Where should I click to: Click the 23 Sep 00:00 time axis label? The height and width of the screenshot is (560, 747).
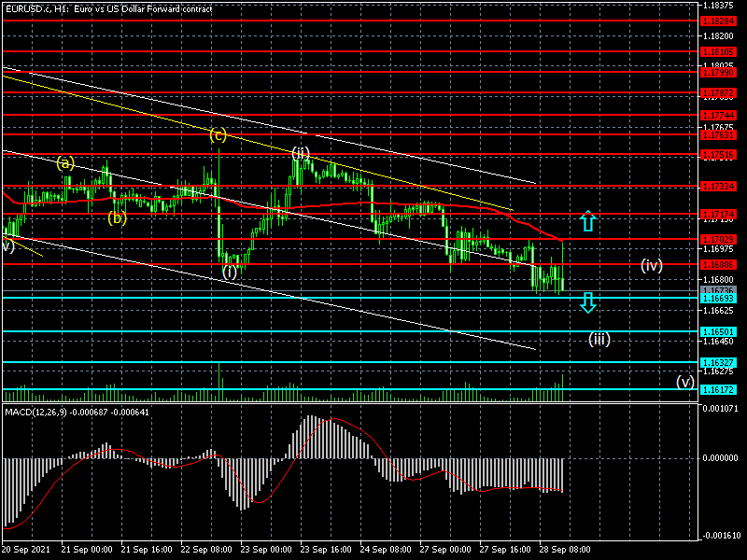click(x=264, y=551)
